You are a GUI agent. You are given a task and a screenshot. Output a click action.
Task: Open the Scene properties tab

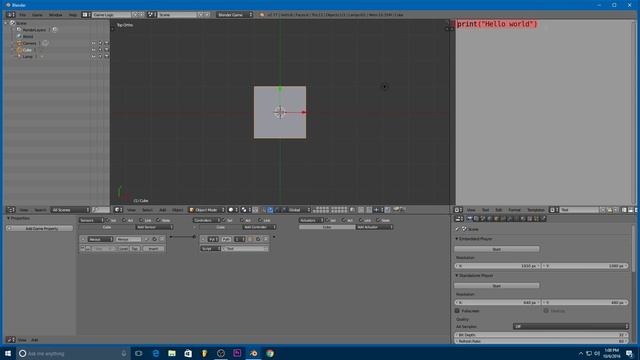[x=482, y=219]
